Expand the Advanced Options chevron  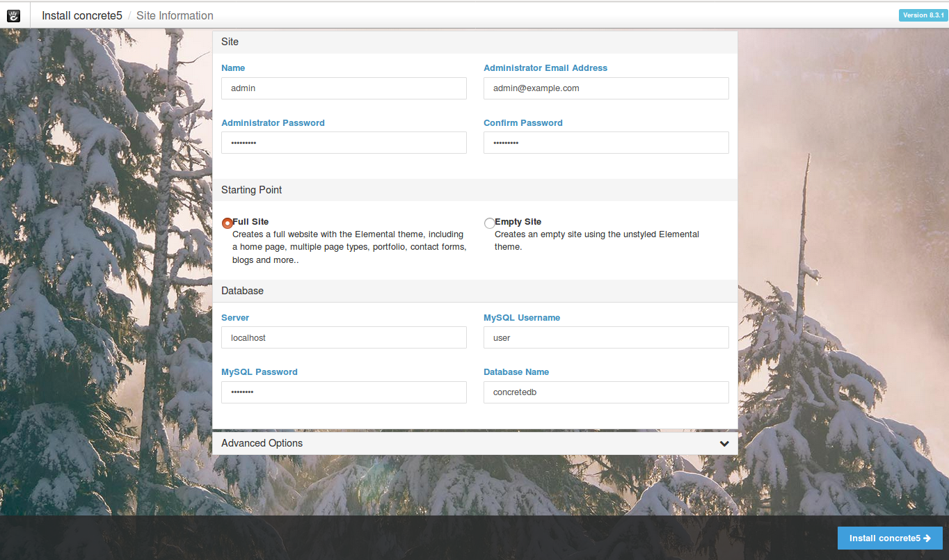pyautogui.click(x=724, y=444)
